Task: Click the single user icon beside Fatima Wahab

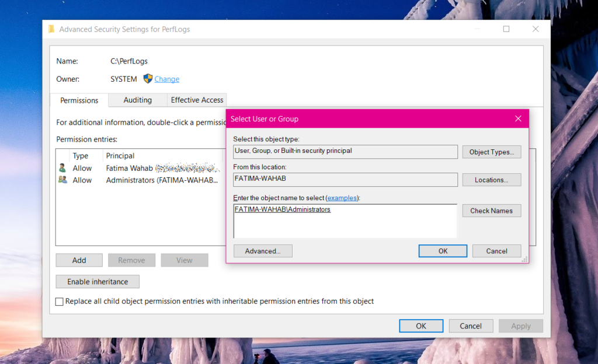Action: 62,168
